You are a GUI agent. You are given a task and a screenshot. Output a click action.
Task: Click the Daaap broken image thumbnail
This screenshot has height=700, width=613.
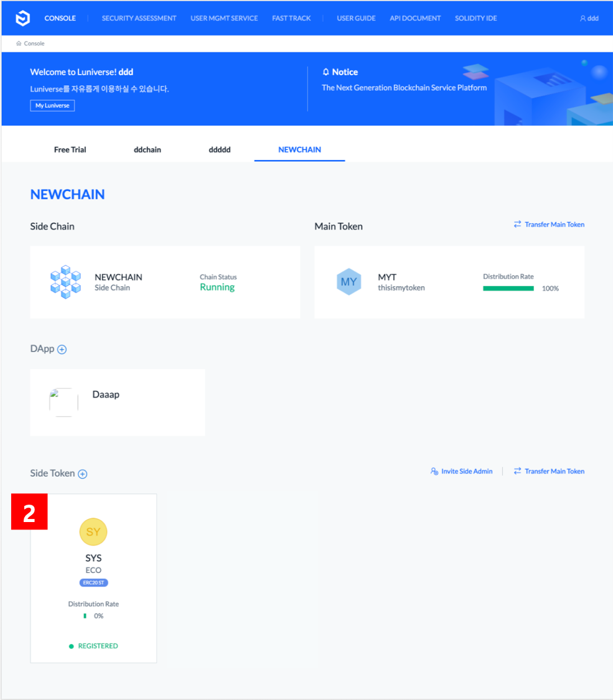[x=64, y=402]
